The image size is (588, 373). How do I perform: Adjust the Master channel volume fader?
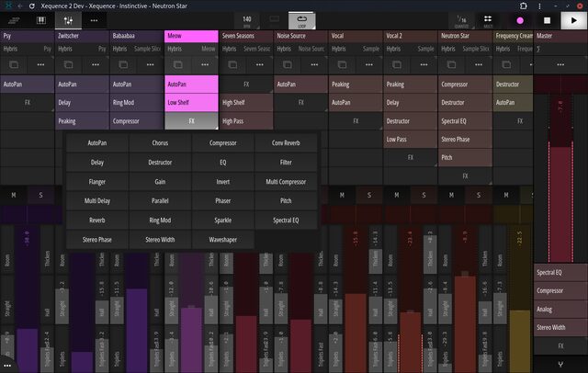(560, 180)
